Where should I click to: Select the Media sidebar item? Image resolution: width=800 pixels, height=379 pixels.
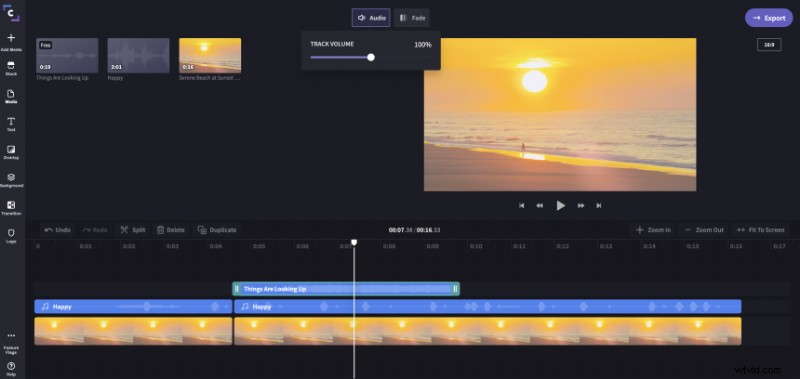11,96
